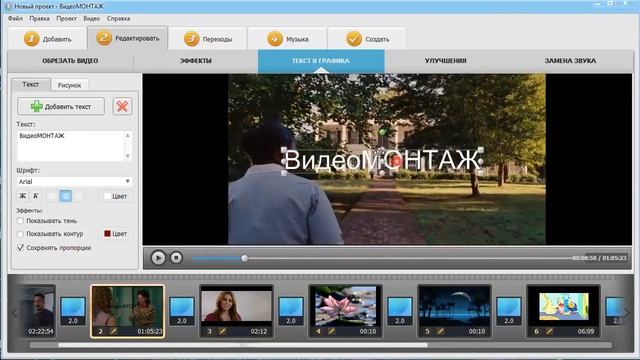The height and width of the screenshot is (360, 640).
Task: Open the Видео menu
Action: (x=91, y=18)
